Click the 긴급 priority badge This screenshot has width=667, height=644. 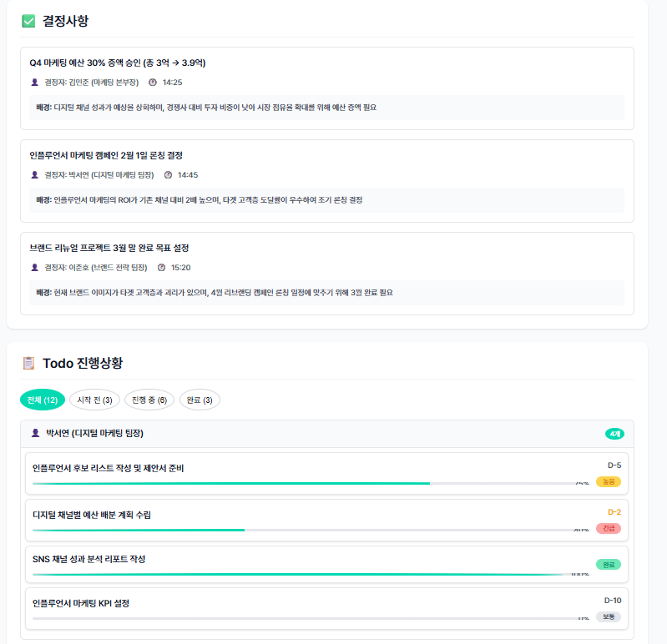[x=609, y=528]
